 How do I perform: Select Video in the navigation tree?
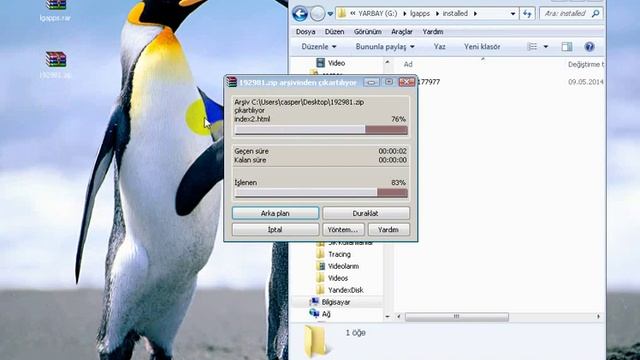pos(336,63)
